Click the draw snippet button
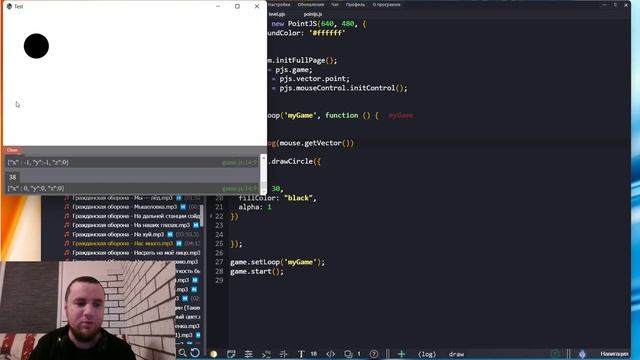640x360 pixels. [456, 354]
